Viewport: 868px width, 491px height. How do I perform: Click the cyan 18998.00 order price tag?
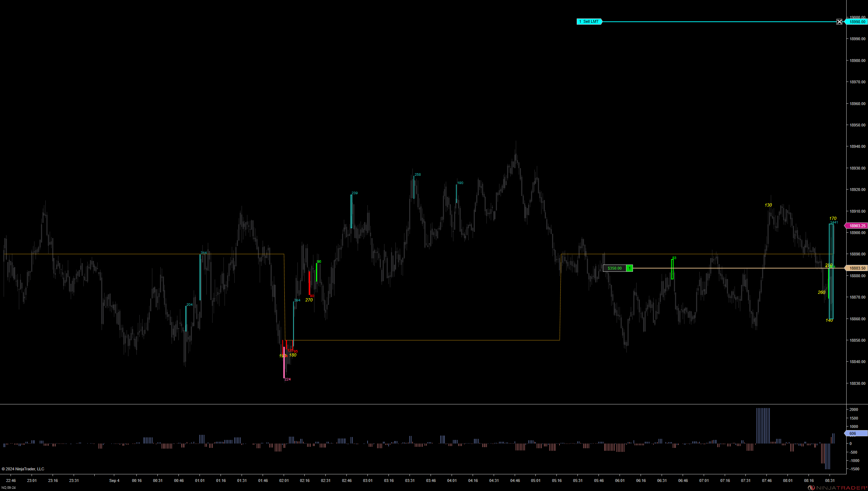(x=857, y=22)
